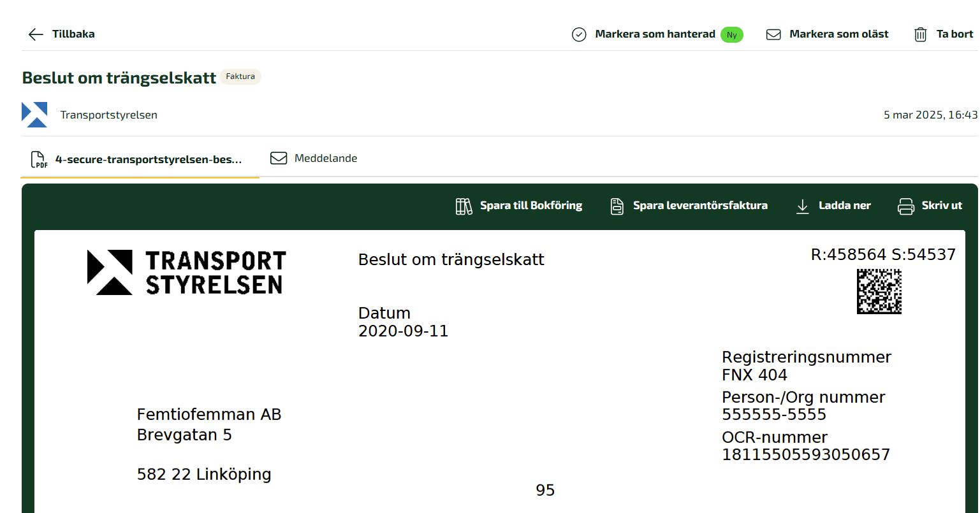Image resolution: width=980 pixels, height=513 pixels.
Task: Click the bookkeeping binders icon
Action: [x=464, y=206]
